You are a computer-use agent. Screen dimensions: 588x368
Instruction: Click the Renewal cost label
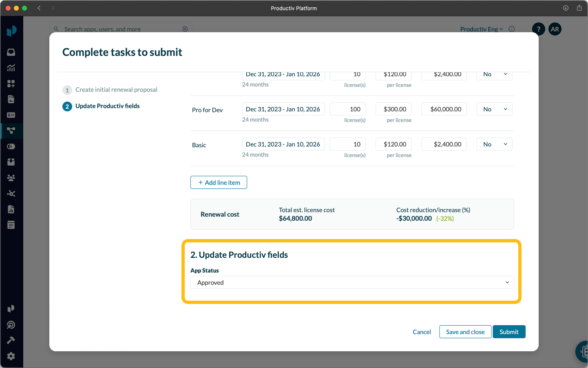point(220,214)
